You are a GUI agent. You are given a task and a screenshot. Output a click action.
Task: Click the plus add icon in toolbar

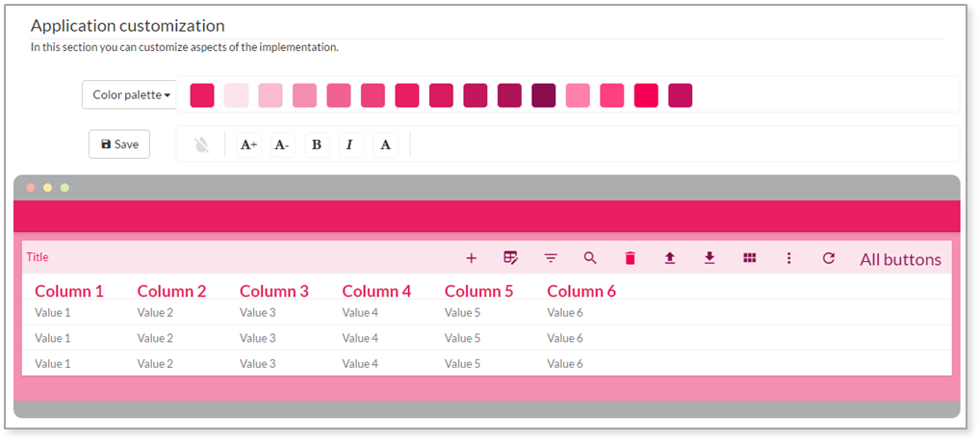pyautogui.click(x=472, y=258)
